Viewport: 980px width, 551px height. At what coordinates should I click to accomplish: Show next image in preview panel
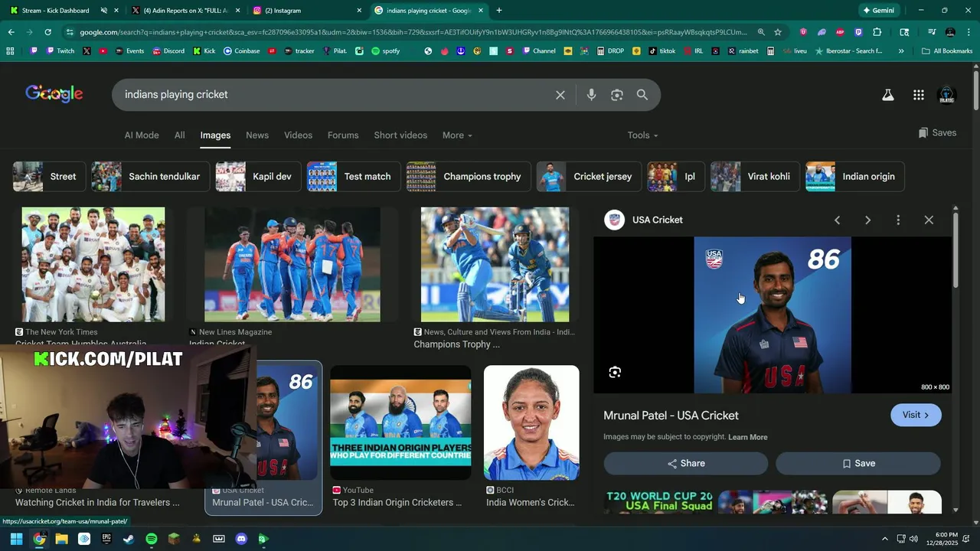tap(867, 220)
